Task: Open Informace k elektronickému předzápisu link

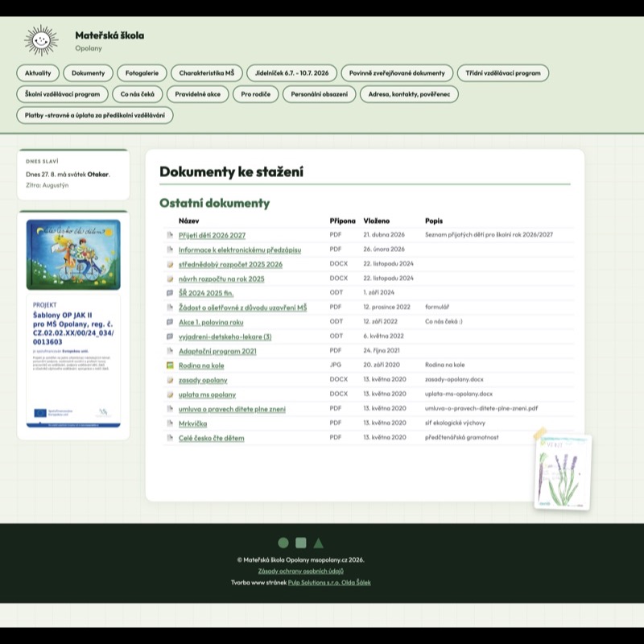Action: 240,250
